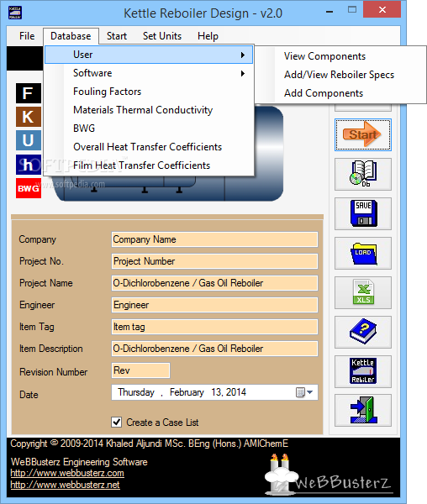Click the Item tag input field
Viewport: 427px width, 504px height.
coord(214,327)
